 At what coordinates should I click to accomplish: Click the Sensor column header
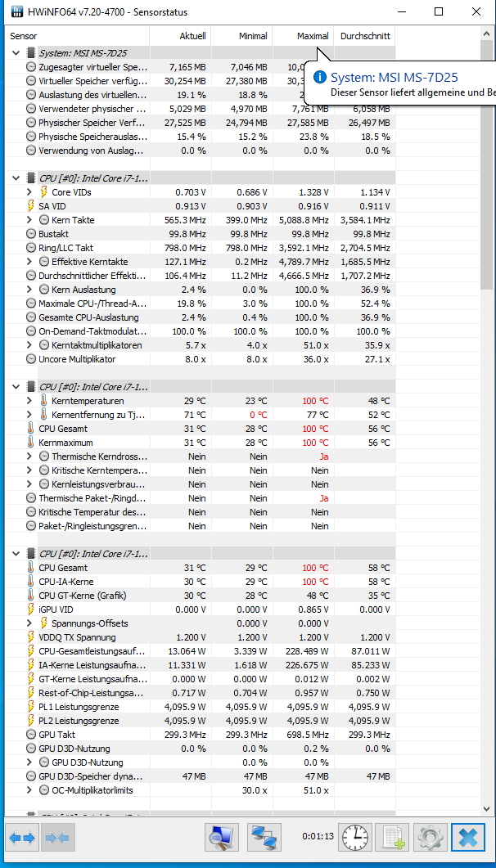click(x=78, y=37)
